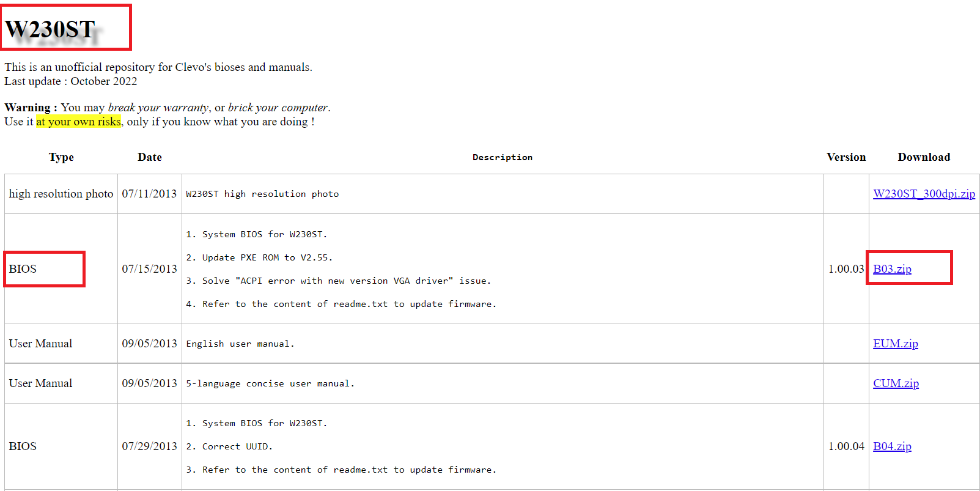Screen dimensions: 980x491
Task: Click the EUM.zip manual link
Action: tap(895, 344)
